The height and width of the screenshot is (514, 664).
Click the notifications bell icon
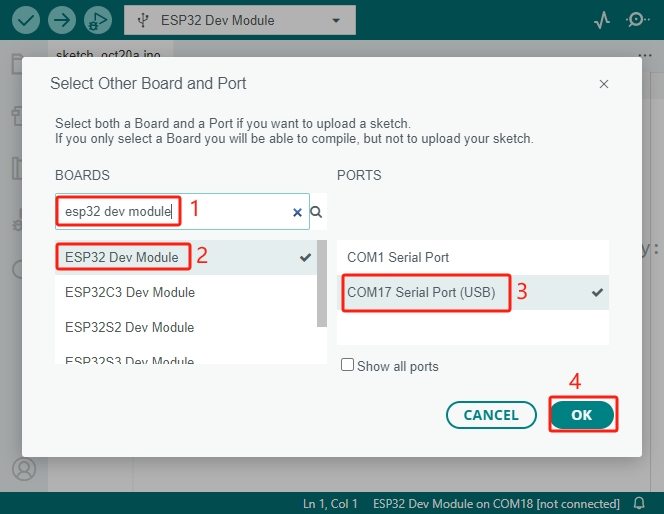(639, 503)
